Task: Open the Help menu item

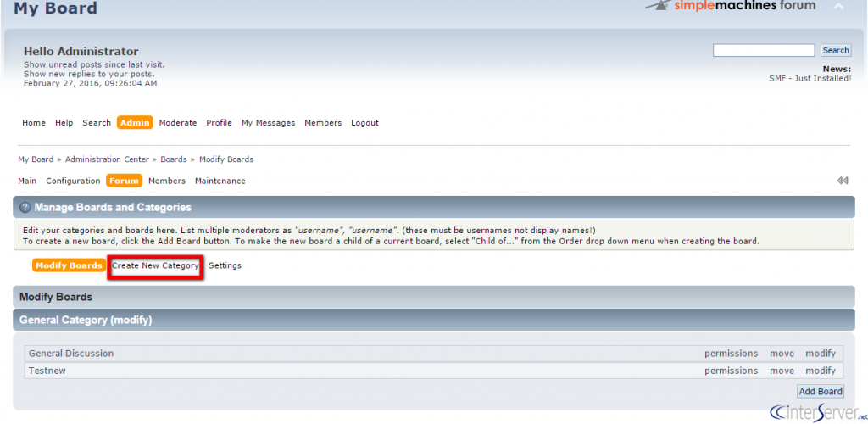Action: (64, 123)
